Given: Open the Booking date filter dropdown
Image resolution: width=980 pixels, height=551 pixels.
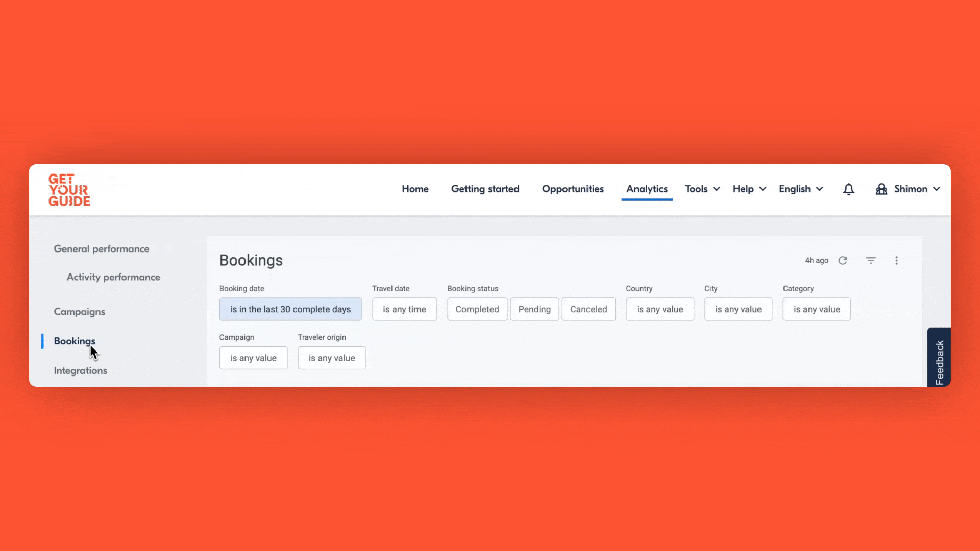Looking at the screenshot, I should point(290,309).
